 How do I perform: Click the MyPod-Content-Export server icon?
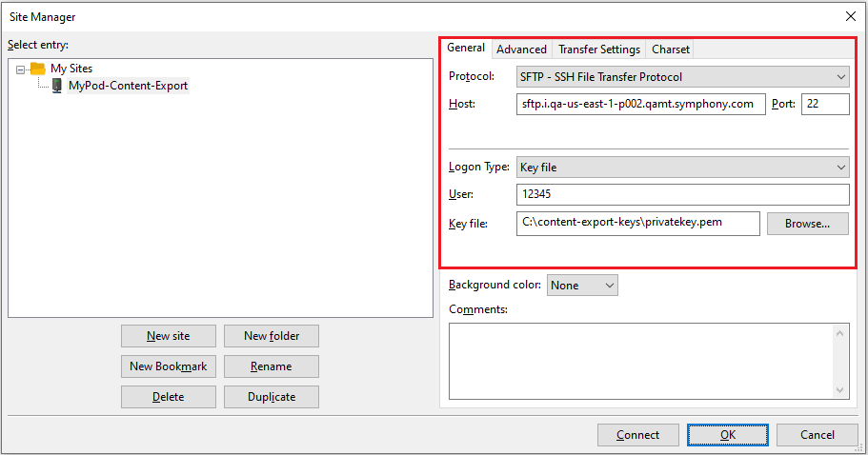pyautogui.click(x=56, y=86)
